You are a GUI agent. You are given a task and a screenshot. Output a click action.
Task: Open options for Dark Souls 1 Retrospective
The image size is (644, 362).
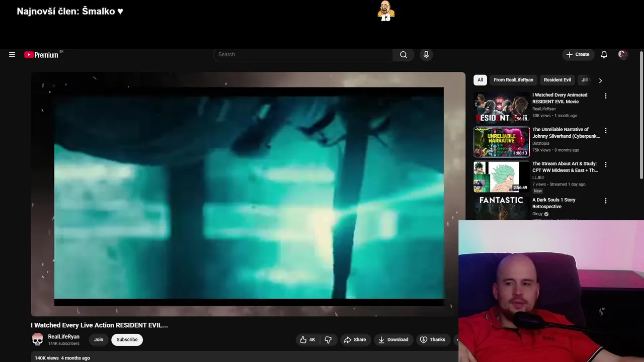(x=605, y=201)
